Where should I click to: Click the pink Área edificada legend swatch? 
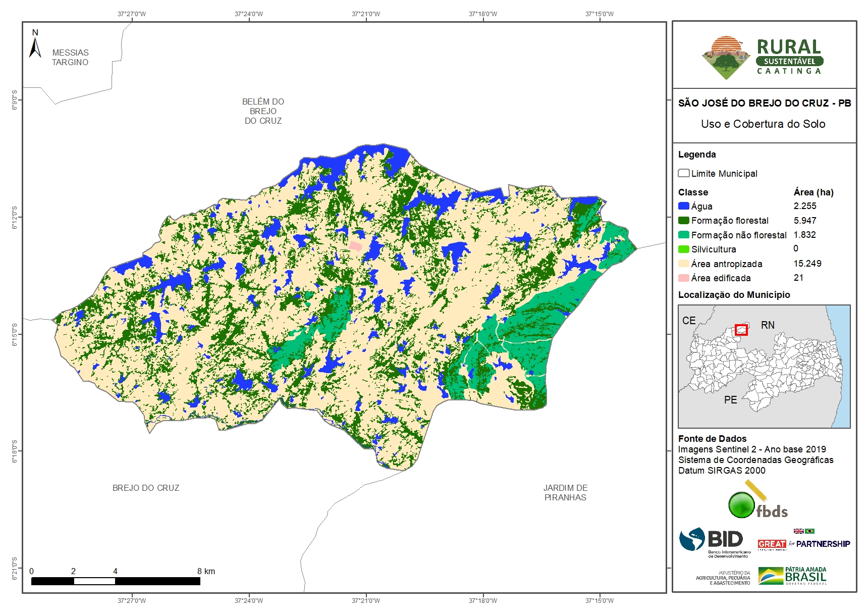click(x=684, y=278)
